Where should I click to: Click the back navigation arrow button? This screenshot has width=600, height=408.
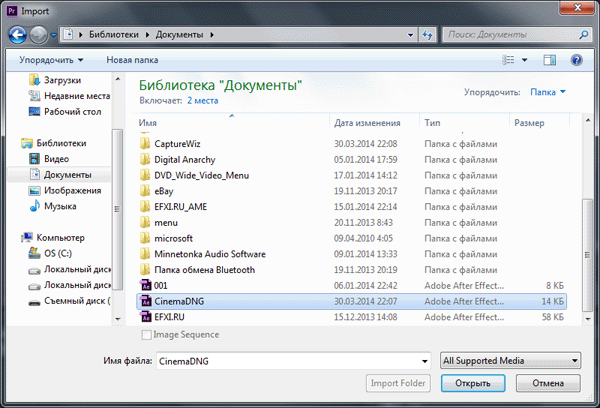(18, 35)
